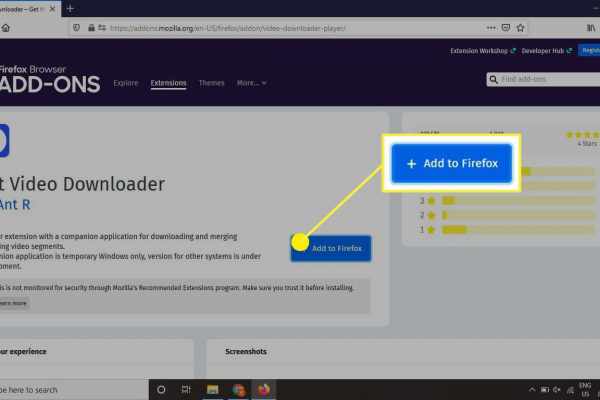
Task: Click the Add to Firefox button
Action: pyautogui.click(x=331, y=247)
